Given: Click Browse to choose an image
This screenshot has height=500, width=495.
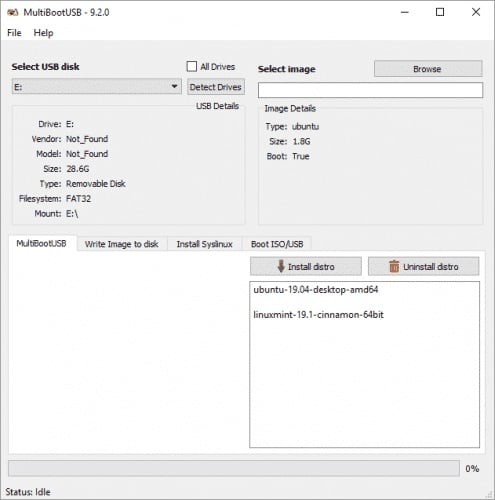Looking at the screenshot, I should [428, 69].
